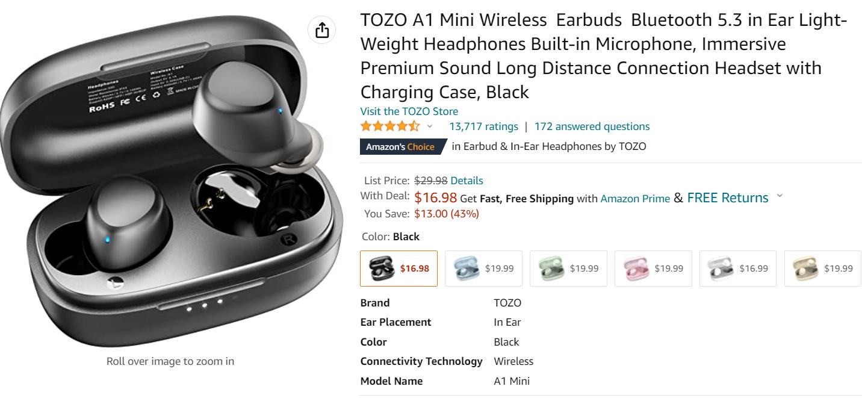The width and height of the screenshot is (868, 398).
Task: View the 172 answered questions
Action: click(592, 126)
